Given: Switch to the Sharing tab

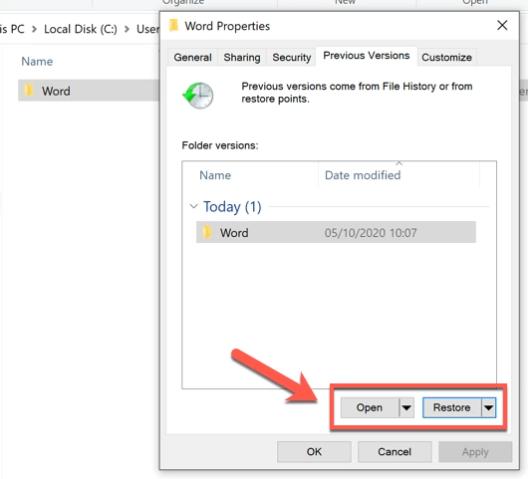Looking at the screenshot, I should pos(242,57).
